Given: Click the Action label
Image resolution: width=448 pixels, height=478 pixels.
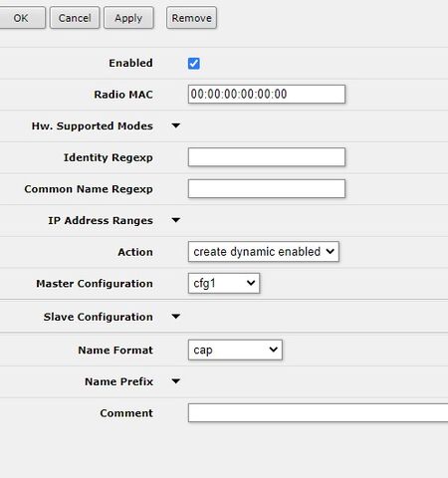Looking at the screenshot, I should [135, 252].
